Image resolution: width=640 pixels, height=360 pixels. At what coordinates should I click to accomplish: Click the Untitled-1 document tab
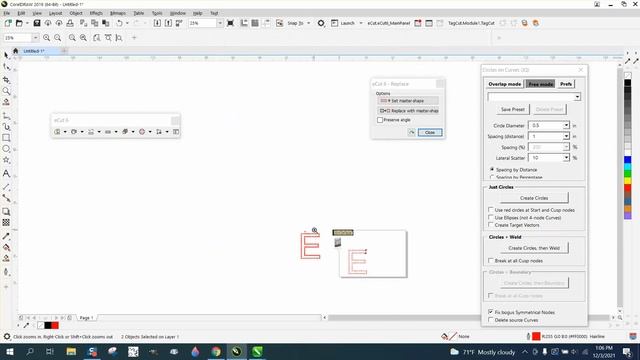[34, 51]
